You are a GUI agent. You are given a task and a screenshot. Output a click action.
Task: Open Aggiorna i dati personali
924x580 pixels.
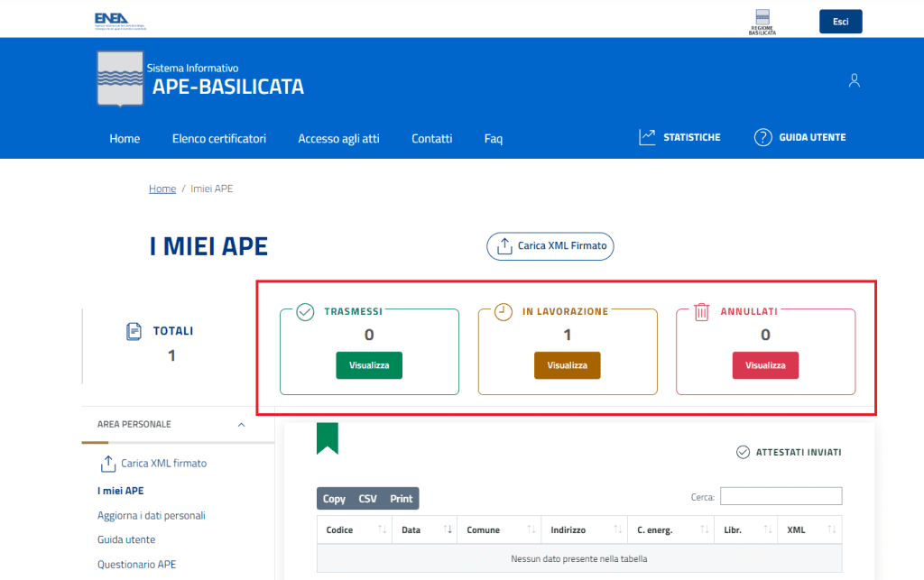click(152, 515)
